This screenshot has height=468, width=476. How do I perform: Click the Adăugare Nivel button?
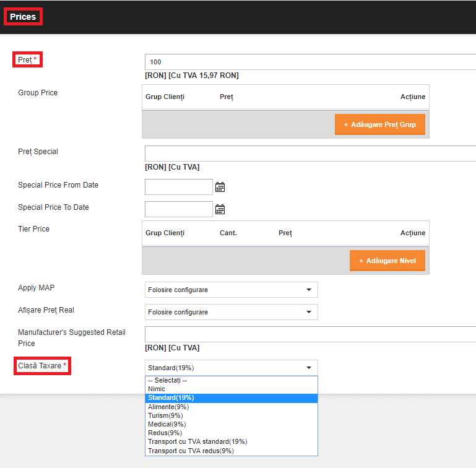[387, 261]
